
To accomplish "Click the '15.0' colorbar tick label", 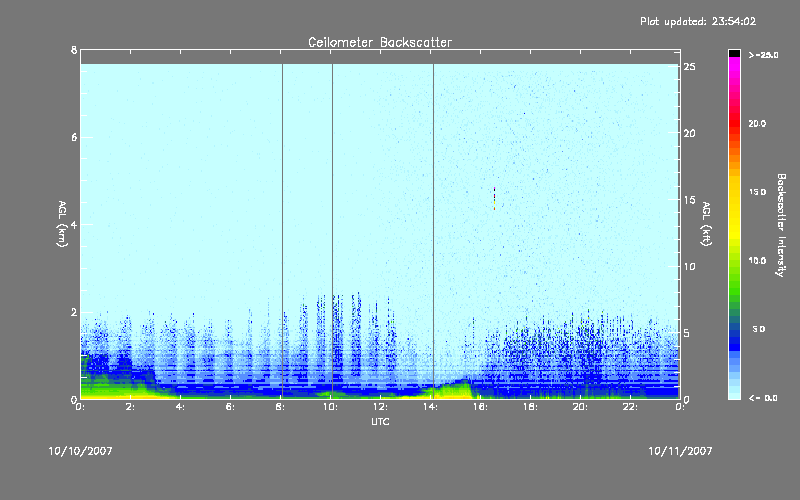I will 757,192.
